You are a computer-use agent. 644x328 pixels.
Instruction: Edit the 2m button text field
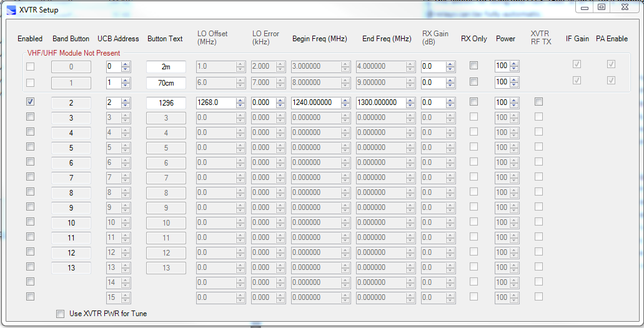pos(166,67)
